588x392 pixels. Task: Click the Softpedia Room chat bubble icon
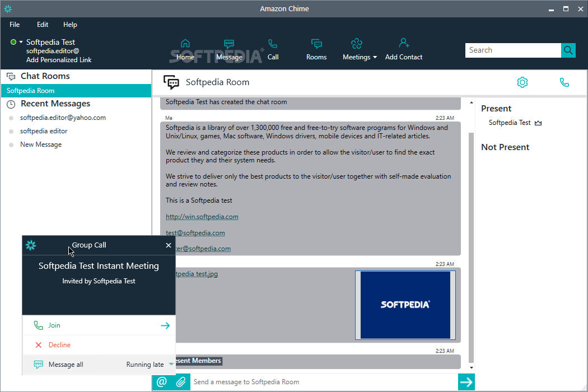(x=171, y=82)
